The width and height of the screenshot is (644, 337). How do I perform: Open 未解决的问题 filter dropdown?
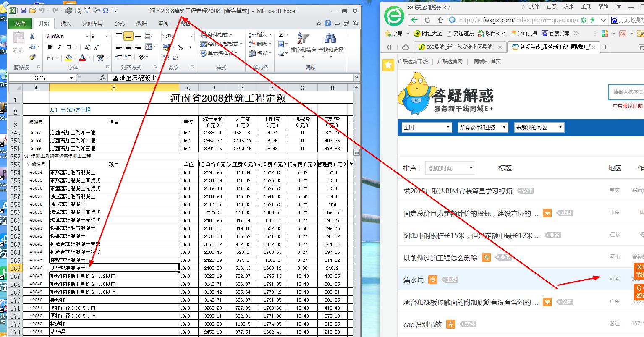point(539,127)
